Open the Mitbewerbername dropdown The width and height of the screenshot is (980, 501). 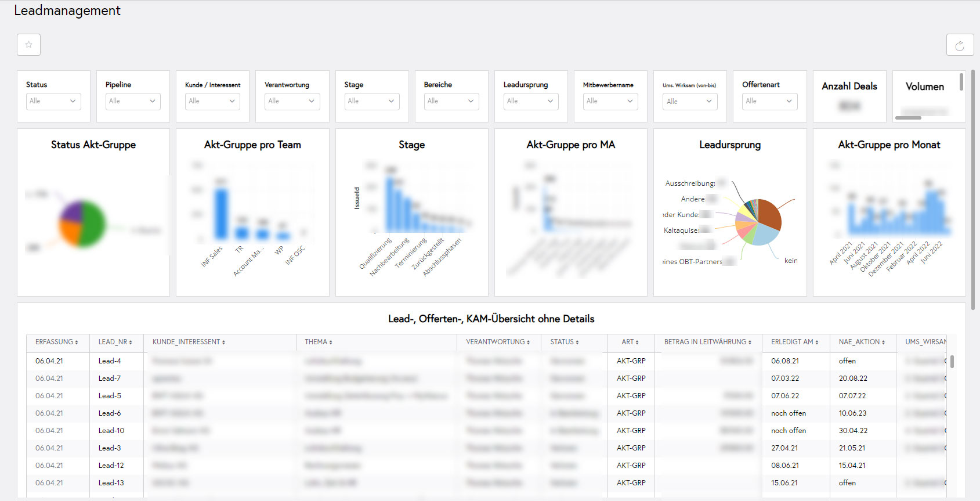[x=610, y=101]
